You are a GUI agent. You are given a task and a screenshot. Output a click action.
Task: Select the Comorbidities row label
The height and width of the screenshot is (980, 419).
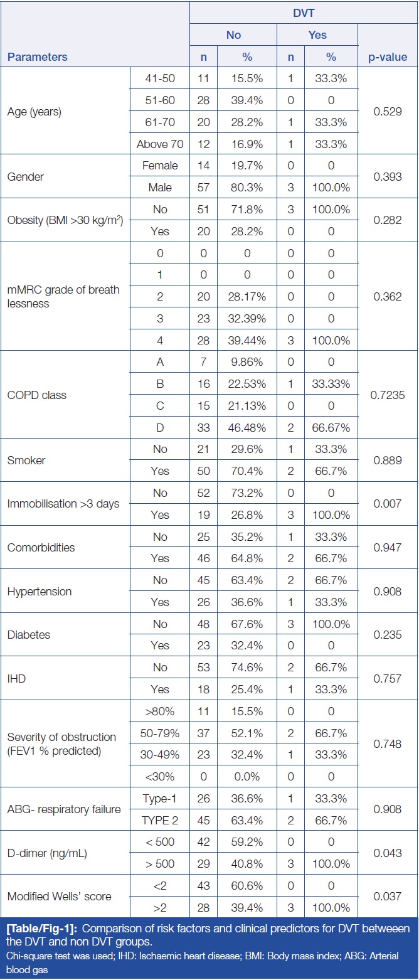(x=41, y=548)
